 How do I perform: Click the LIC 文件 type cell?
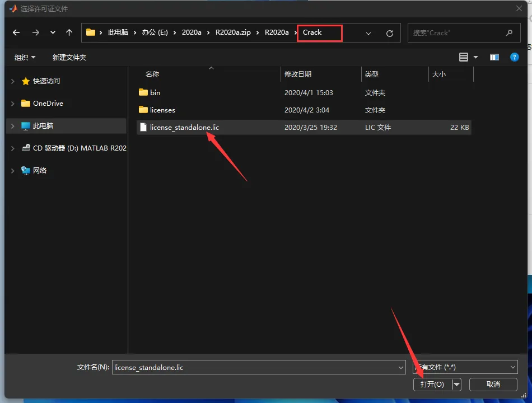[x=377, y=128]
